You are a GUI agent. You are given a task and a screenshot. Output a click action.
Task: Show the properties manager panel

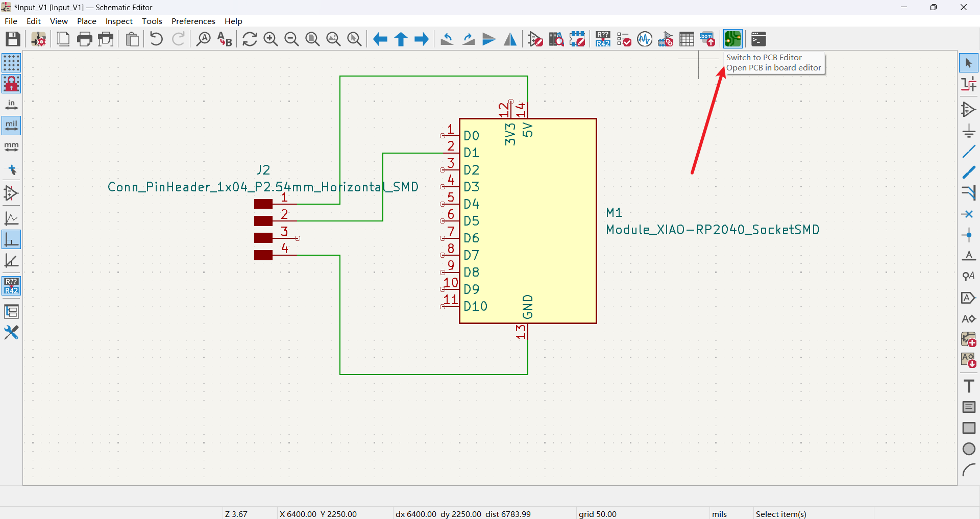pos(11,333)
